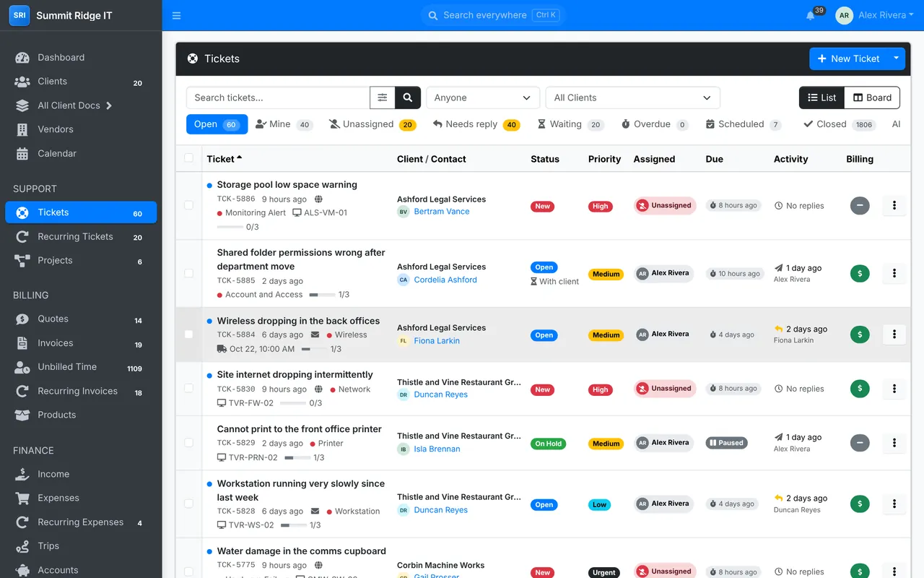The height and width of the screenshot is (578, 924).
Task: Select the Needs reply tab
Action: (x=476, y=124)
